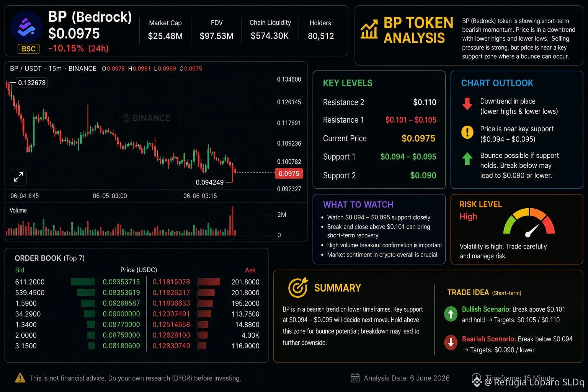Click bid price 0.09353619 in order book
Image resolution: width=588 pixels, height=392 pixels.
121,292
